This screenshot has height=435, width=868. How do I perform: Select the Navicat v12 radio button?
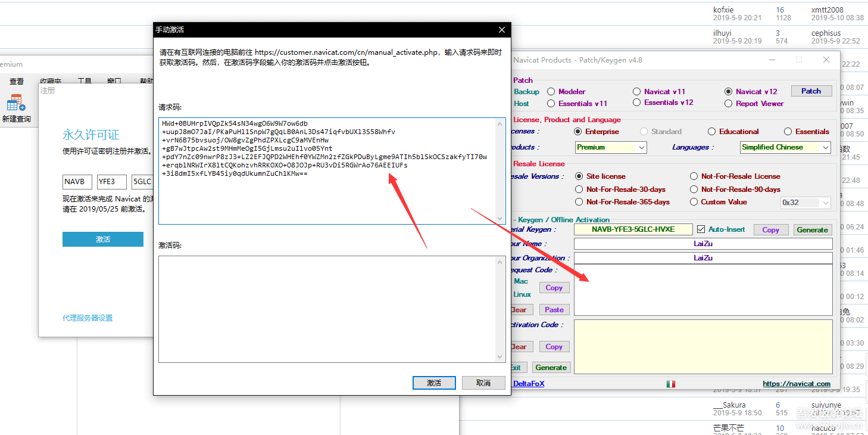(x=729, y=92)
